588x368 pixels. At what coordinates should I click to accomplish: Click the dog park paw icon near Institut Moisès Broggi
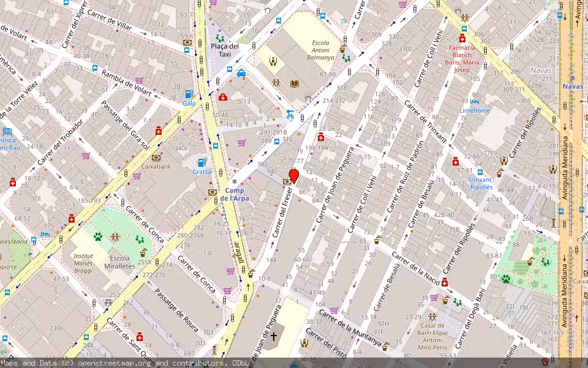[98, 237]
